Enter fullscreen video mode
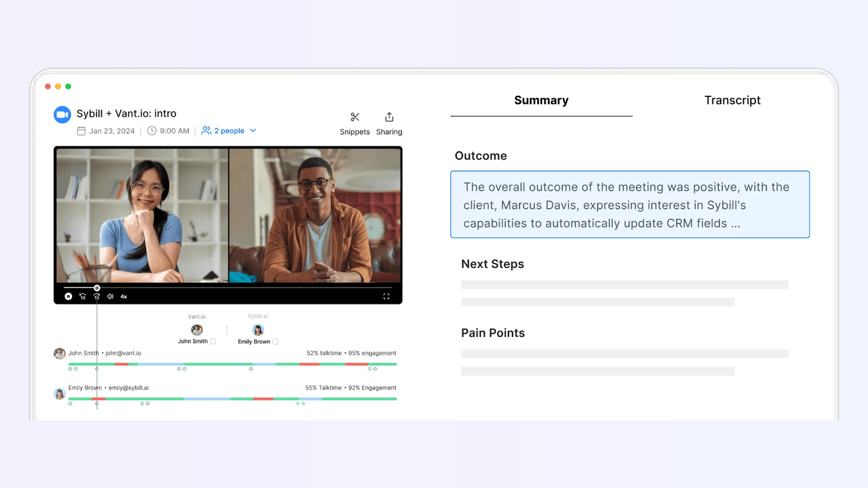 point(386,296)
